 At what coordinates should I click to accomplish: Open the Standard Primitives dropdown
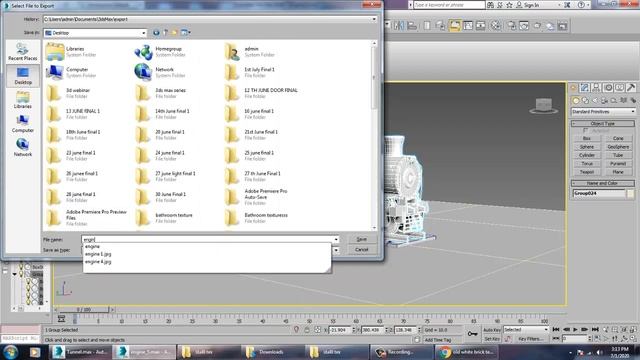pos(603,111)
